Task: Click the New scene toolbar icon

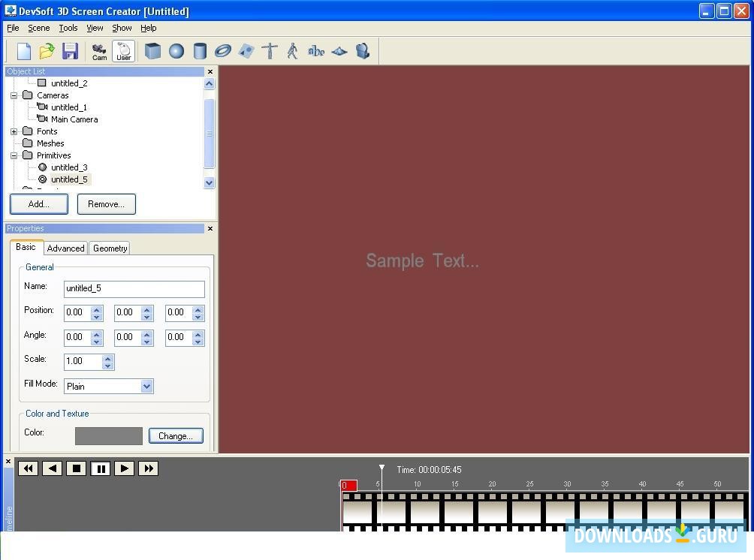Action: [x=23, y=51]
